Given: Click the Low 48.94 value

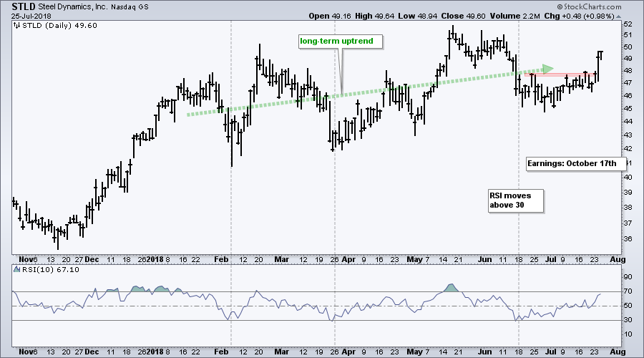Looking at the screenshot, I should coord(417,16).
